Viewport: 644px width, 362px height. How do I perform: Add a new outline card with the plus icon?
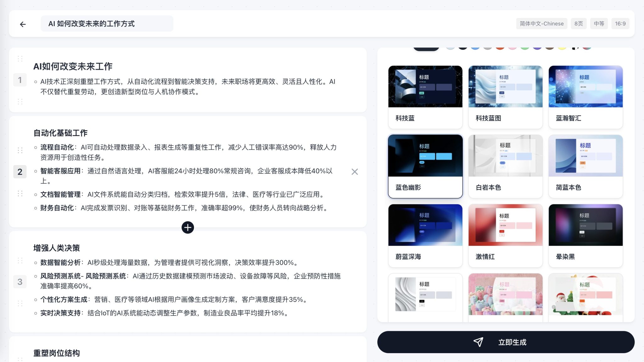pos(188,227)
